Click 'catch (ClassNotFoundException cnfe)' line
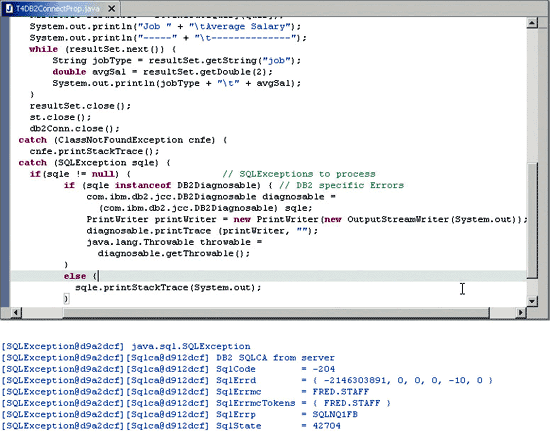This screenshot has height=432, width=550. 123,140
